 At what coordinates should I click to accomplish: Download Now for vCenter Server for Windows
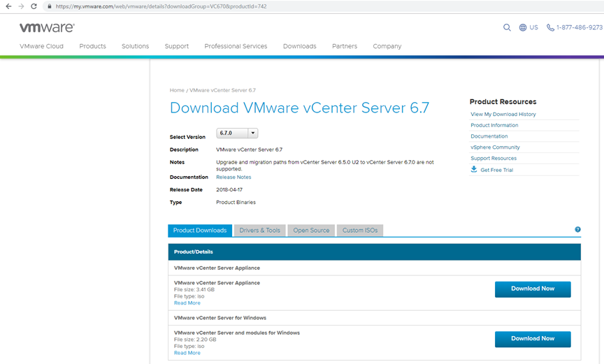pyautogui.click(x=533, y=339)
